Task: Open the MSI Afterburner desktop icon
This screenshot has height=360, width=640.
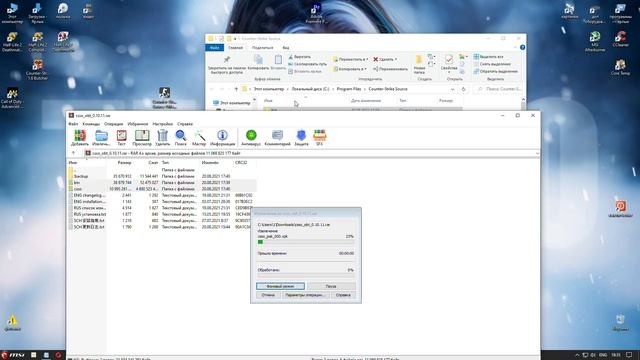Action: pyautogui.click(x=595, y=41)
